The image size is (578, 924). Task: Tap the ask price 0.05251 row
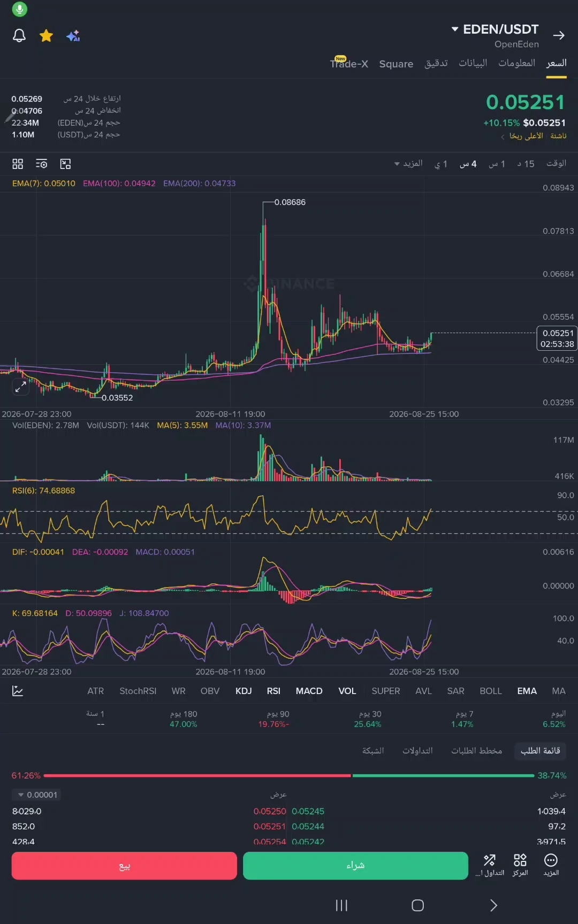tap(270, 826)
